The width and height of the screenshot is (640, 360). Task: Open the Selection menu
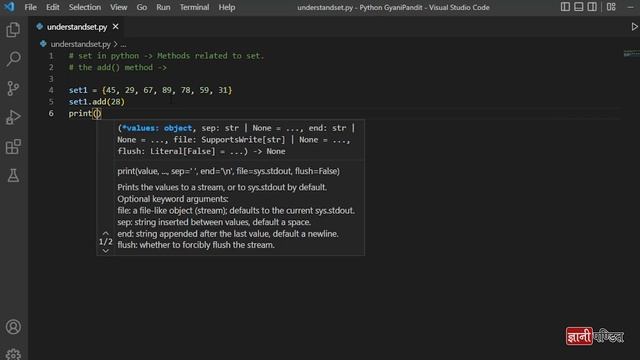(x=84, y=7)
